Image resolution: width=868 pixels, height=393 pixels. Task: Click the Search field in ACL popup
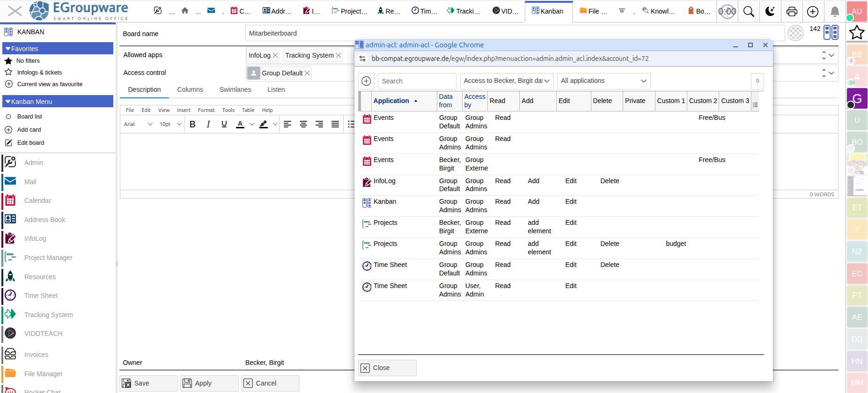pyautogui.click(x=417, y=81)
